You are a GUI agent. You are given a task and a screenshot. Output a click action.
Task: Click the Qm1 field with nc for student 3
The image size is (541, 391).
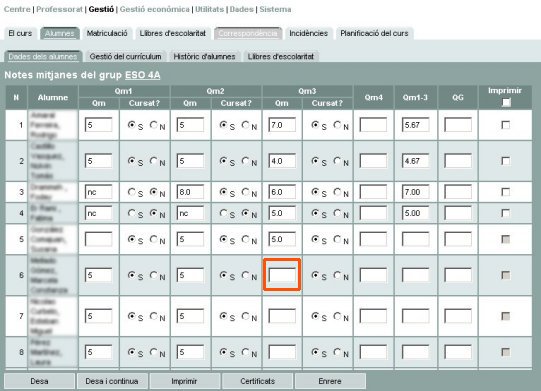(98, 192)
